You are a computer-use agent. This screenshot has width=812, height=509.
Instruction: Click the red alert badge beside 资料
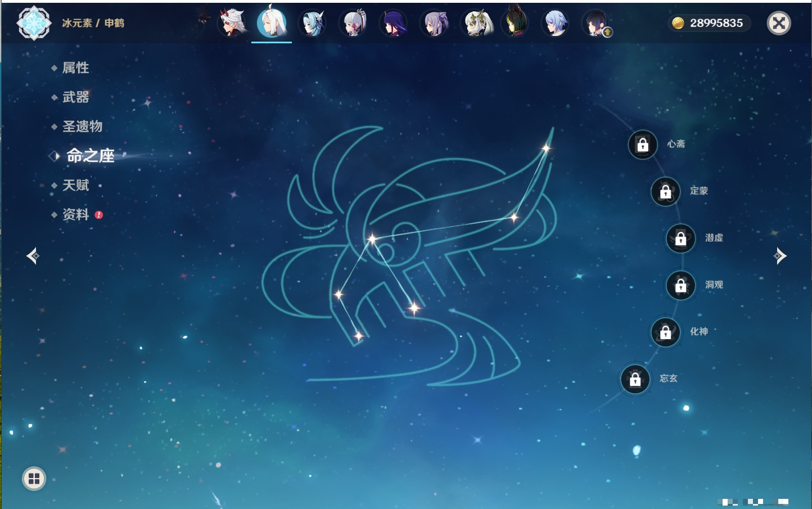99,215
